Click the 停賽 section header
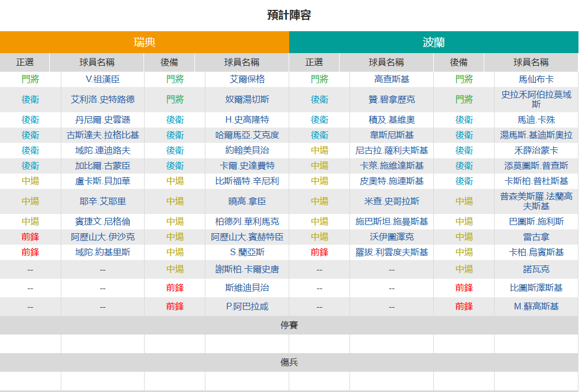 click(x=289, y=325)
